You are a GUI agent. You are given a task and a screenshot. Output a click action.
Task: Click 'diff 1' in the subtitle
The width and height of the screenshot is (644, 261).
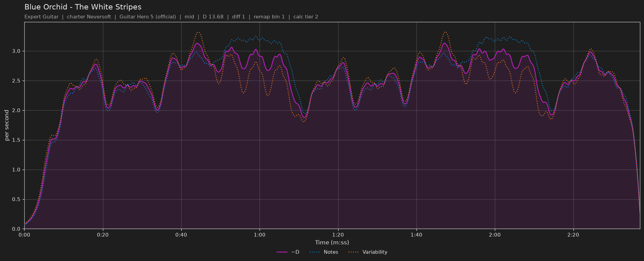(239, 17)
